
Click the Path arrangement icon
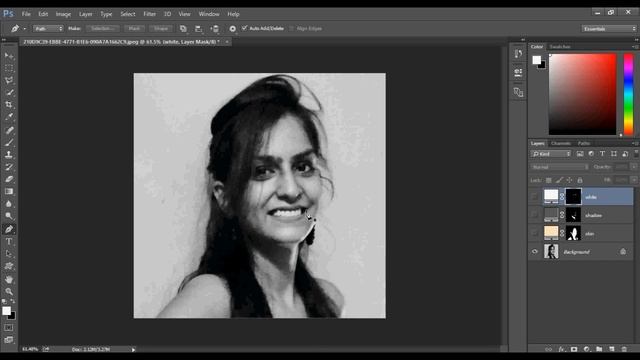coord(215,29)
